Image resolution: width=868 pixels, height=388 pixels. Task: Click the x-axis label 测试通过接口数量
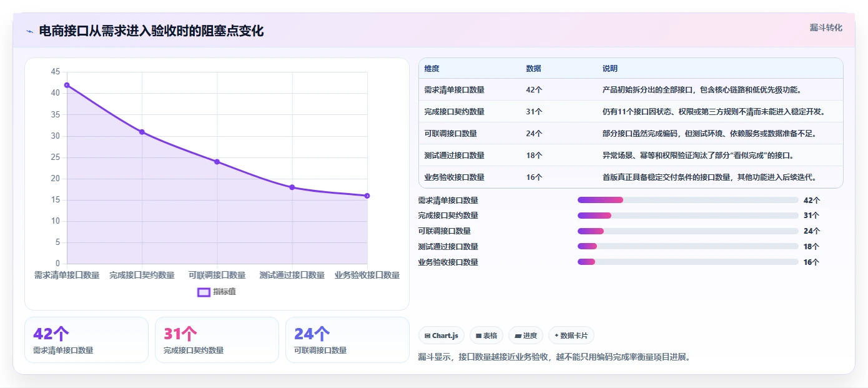click(x=292, y=275)
